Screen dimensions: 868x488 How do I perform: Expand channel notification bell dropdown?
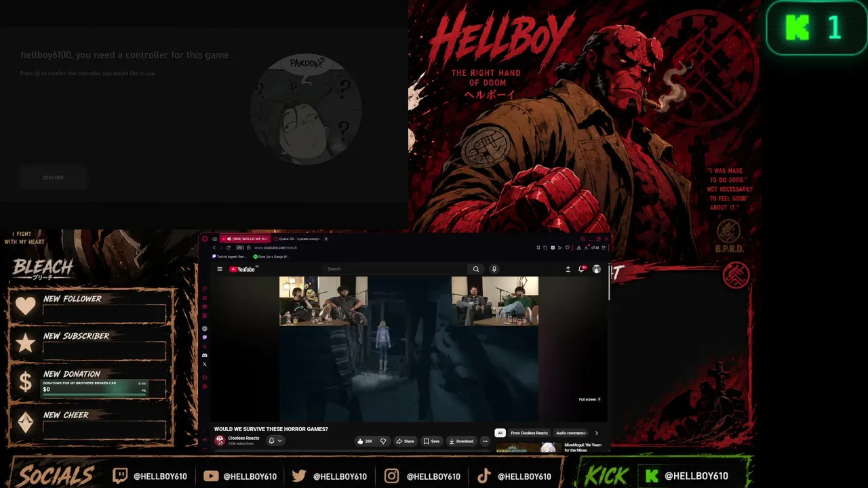(275, 441)
